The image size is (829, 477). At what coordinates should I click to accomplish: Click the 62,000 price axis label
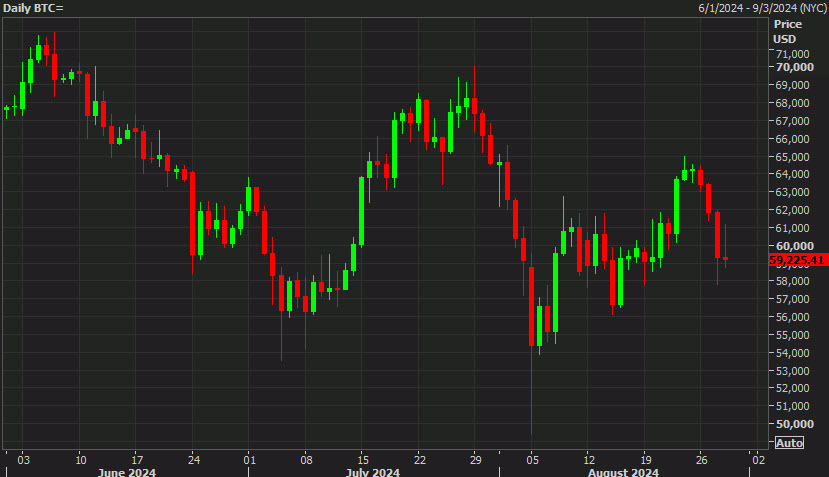point(793,210)
